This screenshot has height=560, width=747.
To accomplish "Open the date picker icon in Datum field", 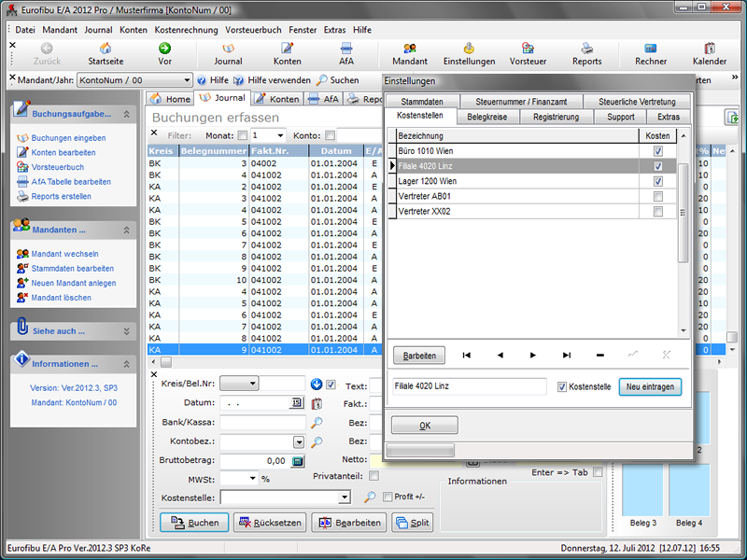I will click(x=296, y=403).
